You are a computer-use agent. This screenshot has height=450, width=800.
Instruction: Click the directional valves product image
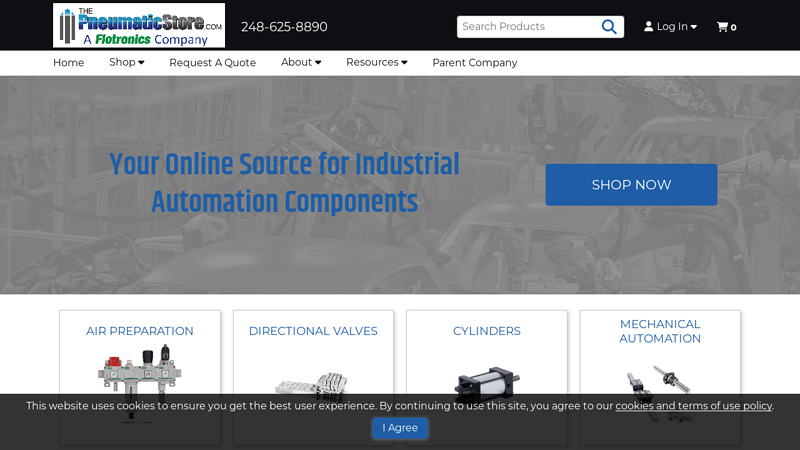click(312, 386)
